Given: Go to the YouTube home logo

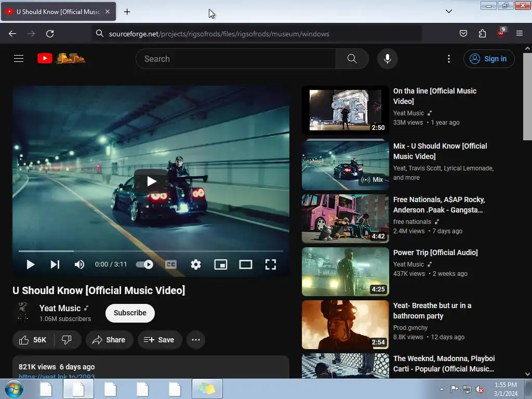Looking at the screenshot, I should [x=61, y=58].
